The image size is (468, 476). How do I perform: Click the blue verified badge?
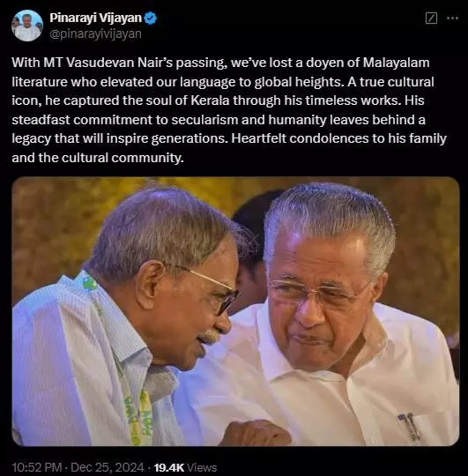[x=150, y=19]
